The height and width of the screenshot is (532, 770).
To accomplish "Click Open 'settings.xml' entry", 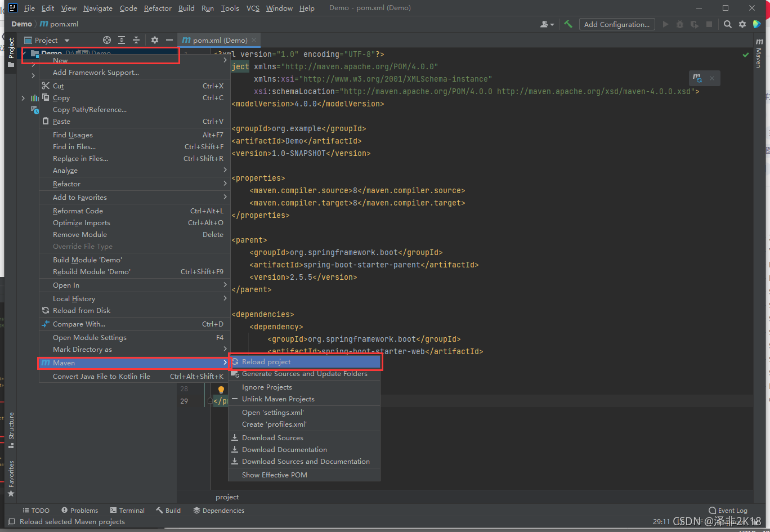I will point(305,412).
